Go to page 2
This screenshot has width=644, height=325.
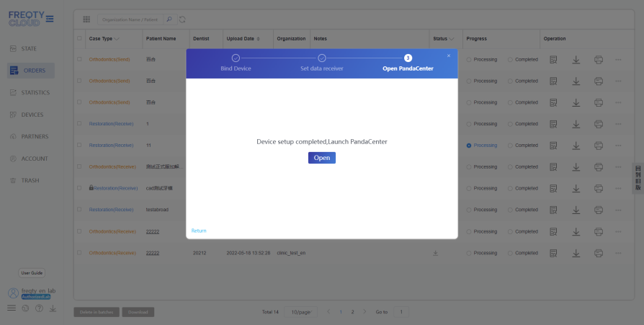352,312
